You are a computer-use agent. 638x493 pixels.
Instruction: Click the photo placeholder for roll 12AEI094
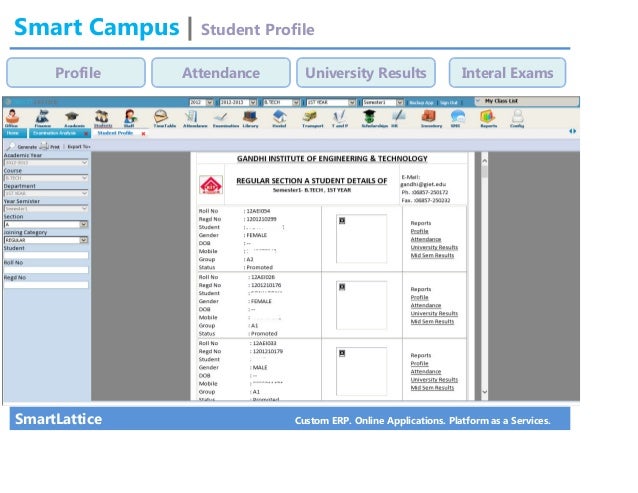[x=361, y=239]
